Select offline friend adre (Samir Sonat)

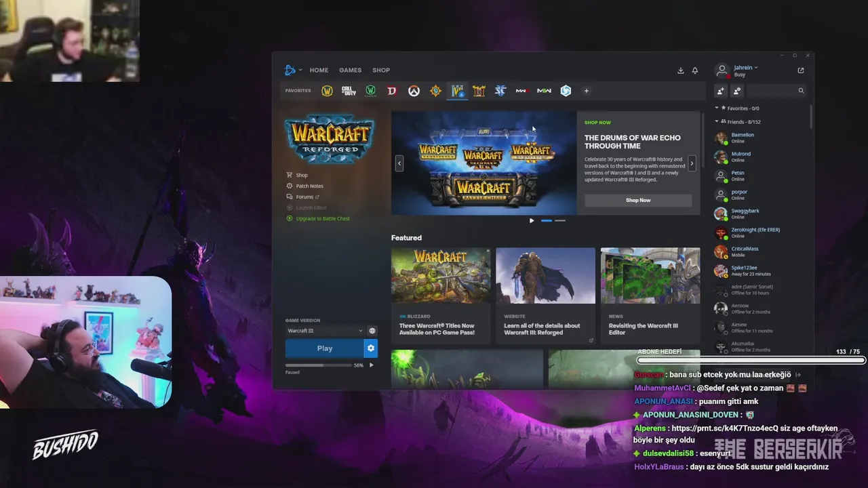point(759,289)
